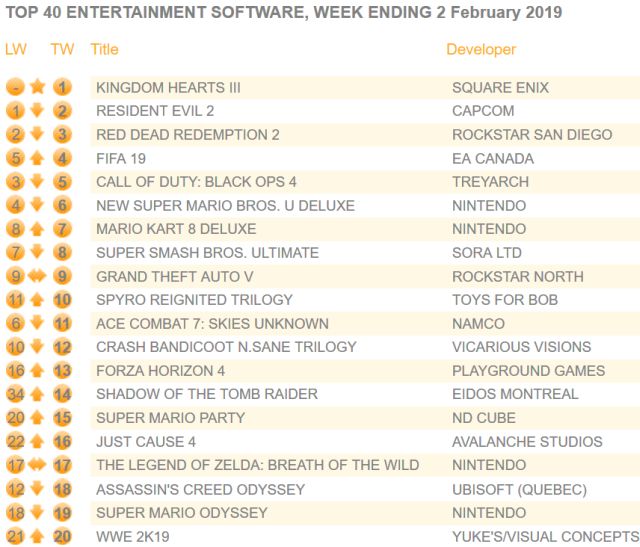Open the Red Dead Redemption 2 title

pos(187,135)
